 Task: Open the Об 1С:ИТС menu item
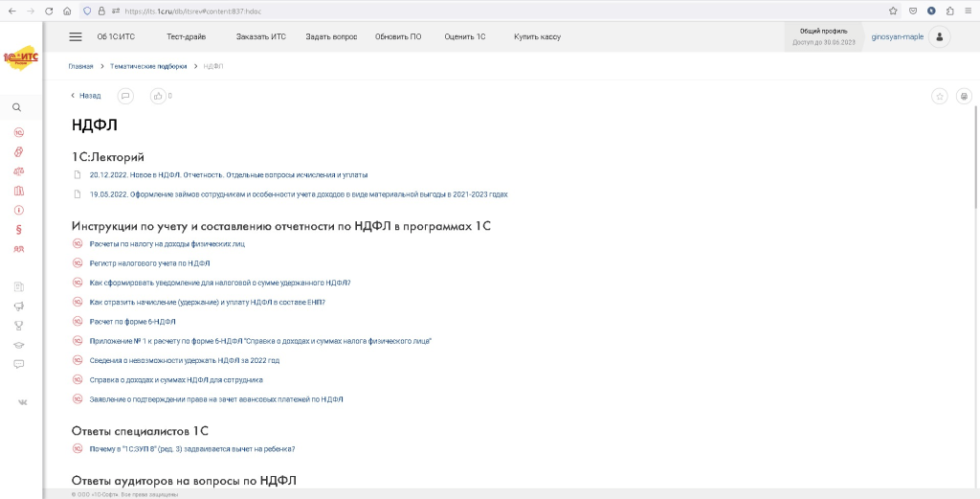[116, 37]
